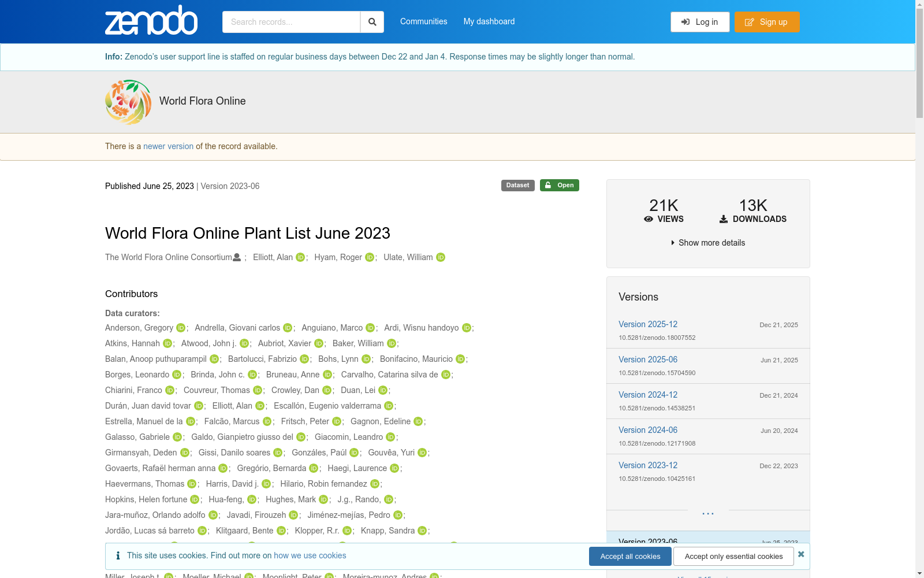The width and height of the screenshot is (924, 578).
Task: Select DOI text 10.5281/zenodo.14538251
Action: click(657, 408)
